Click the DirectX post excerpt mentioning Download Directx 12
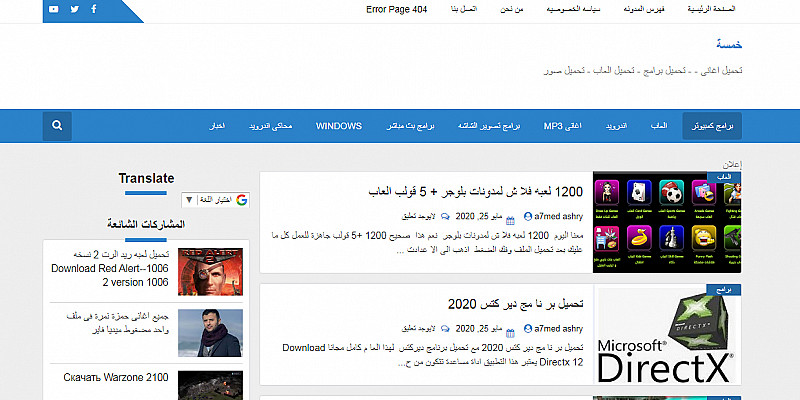This screenshot has height=400, width=800. [433, 356]
